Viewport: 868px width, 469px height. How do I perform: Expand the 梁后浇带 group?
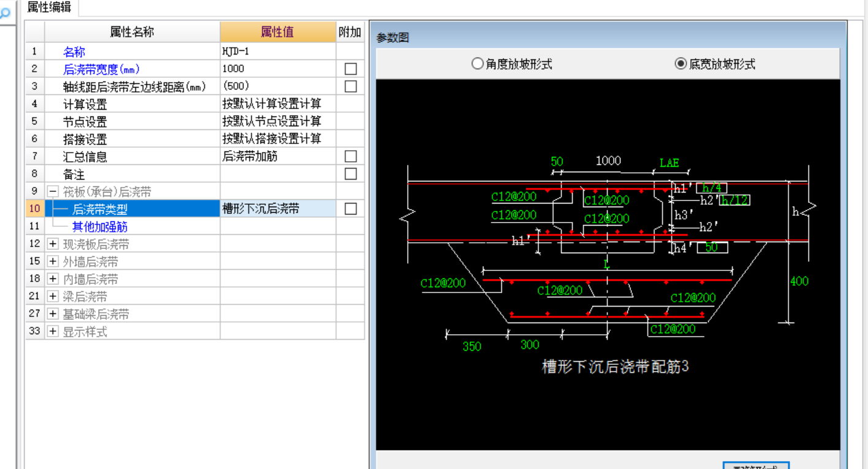(53, 297)
